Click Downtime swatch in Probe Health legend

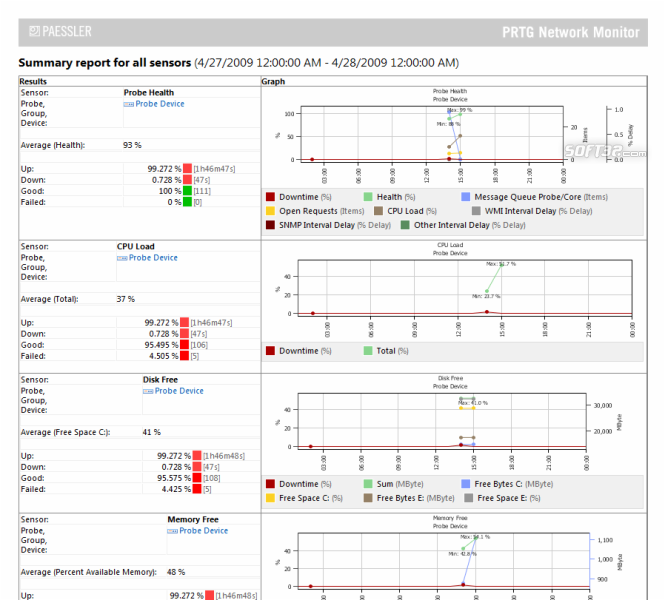pyautogui.click(x=270, y=197)
